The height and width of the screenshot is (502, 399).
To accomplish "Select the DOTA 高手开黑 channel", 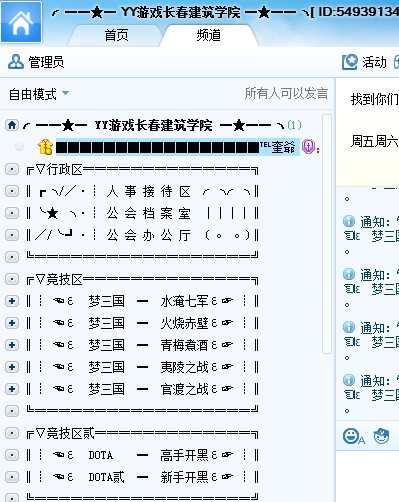I will coord(143,455).
